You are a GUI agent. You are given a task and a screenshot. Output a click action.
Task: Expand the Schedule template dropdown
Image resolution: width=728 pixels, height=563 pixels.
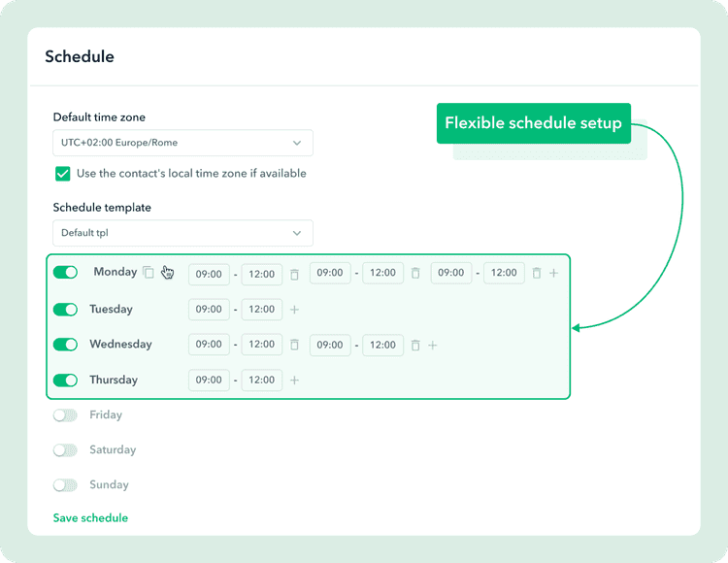[x=182, y=233]
